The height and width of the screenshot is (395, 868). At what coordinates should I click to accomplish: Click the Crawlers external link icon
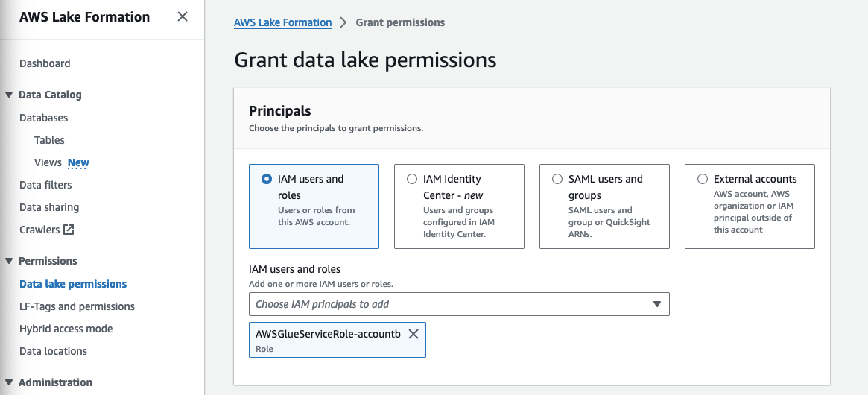69,230
